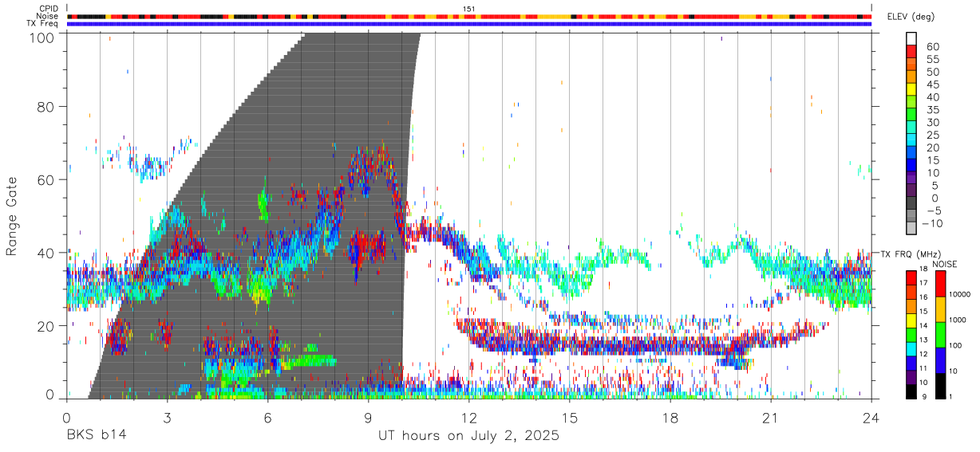
Task: Click UT hour tick label 9
Action: point(368,416)
